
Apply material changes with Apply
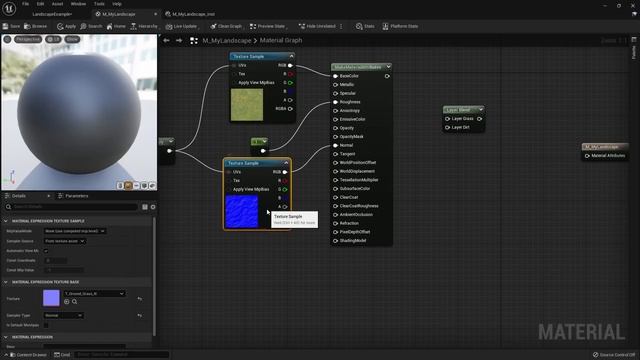point(67,26)
